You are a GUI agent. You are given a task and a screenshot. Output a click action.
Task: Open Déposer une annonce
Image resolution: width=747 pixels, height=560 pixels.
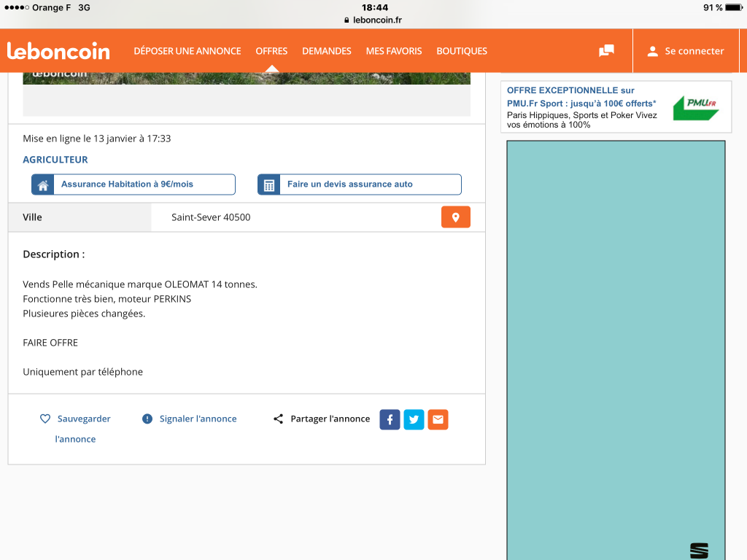pyautogui.click(x=187, y=51)
